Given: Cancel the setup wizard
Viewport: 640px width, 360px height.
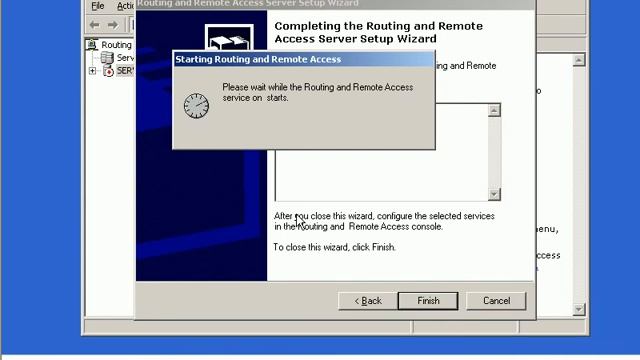Looking at the screenshot, I should pos(496,301).
